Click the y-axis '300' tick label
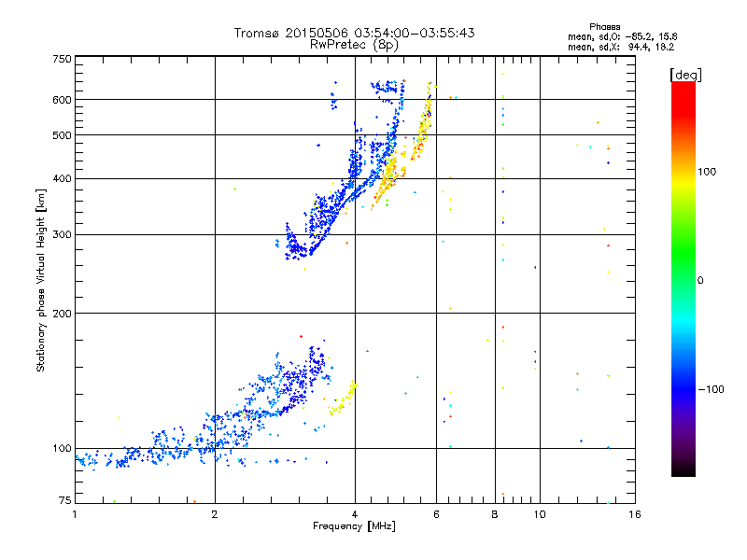This screenshot has height=560, width=747. pos(62,234)
